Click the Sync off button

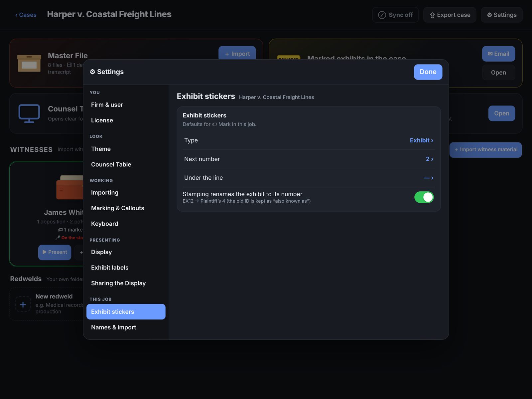pyautogui.click(x=395, y=15)
